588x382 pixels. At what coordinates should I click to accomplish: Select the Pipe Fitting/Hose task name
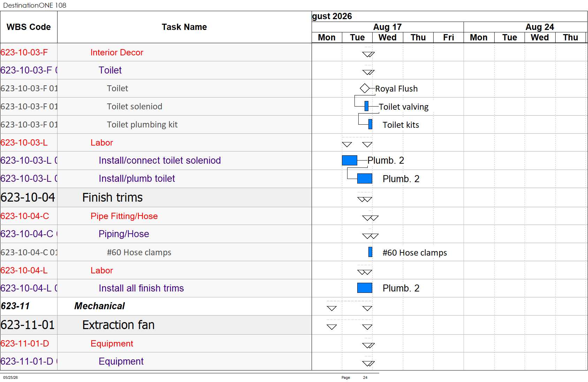pyautogui.click(x=124, y=216)
